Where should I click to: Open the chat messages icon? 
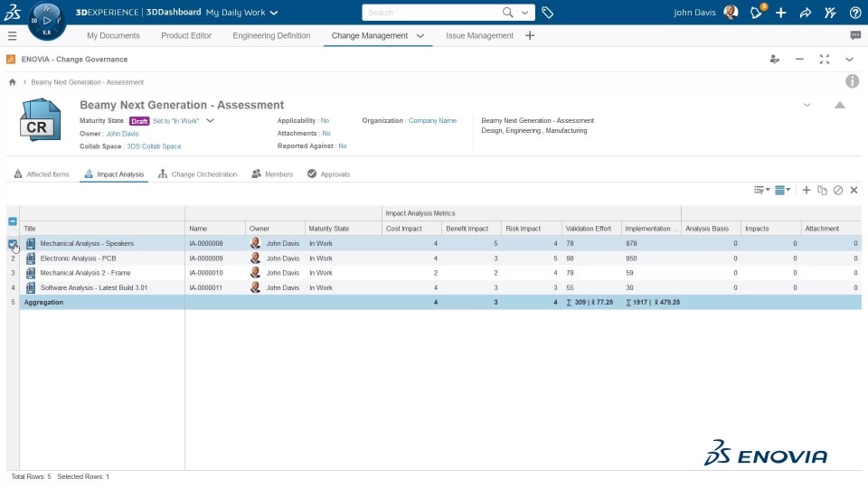pos(855,36)
